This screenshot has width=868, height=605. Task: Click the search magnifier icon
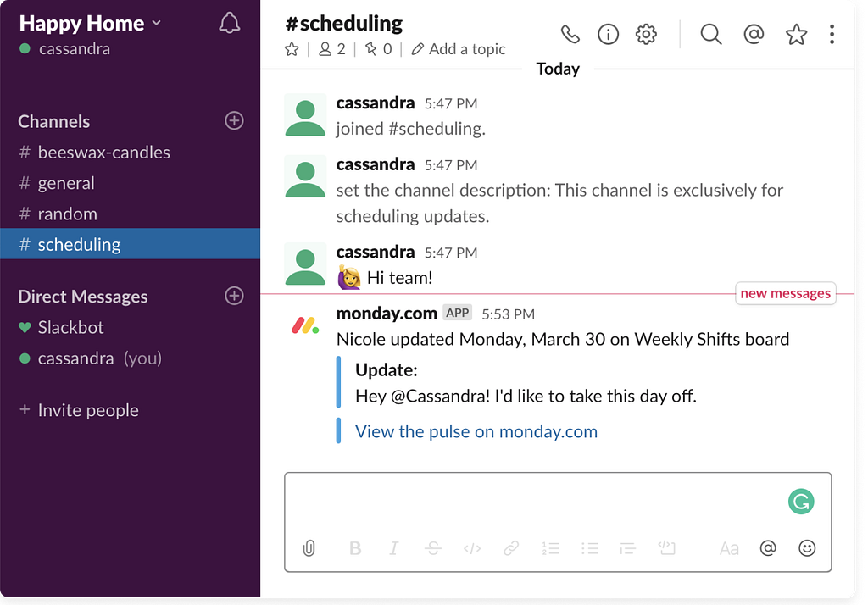[710, 34]
